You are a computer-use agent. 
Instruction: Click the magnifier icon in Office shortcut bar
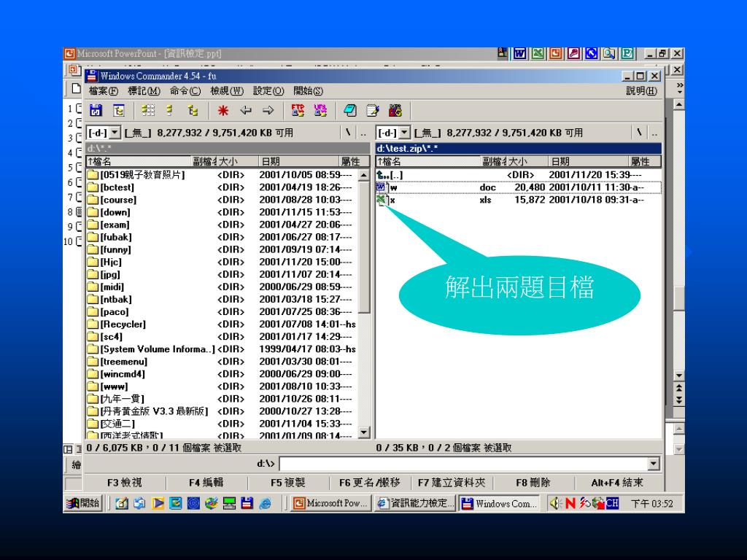click(x=609, y=53)
